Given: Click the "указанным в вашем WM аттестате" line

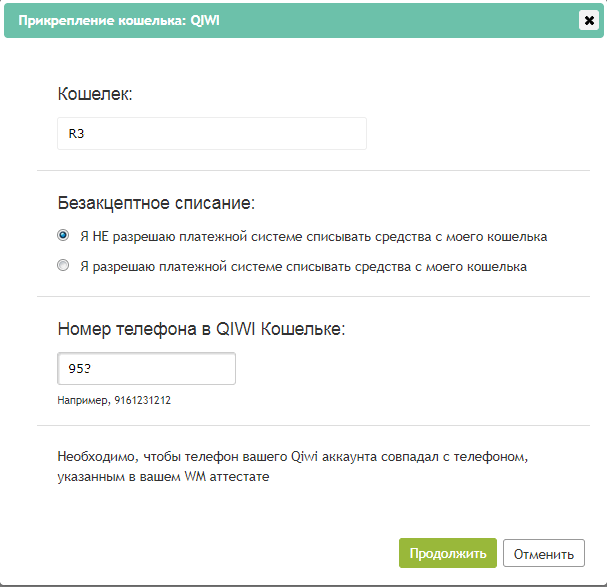Looking at the screenshot, I should [x=163, y=477].
